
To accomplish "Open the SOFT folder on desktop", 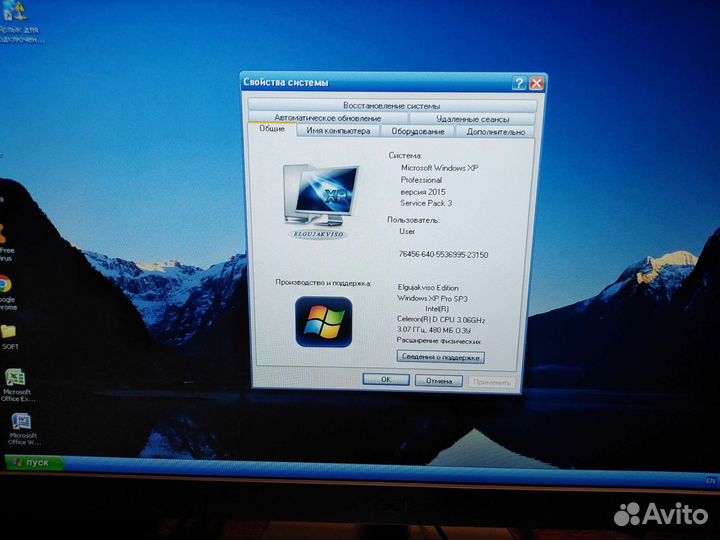I will [x=9, y=337].
